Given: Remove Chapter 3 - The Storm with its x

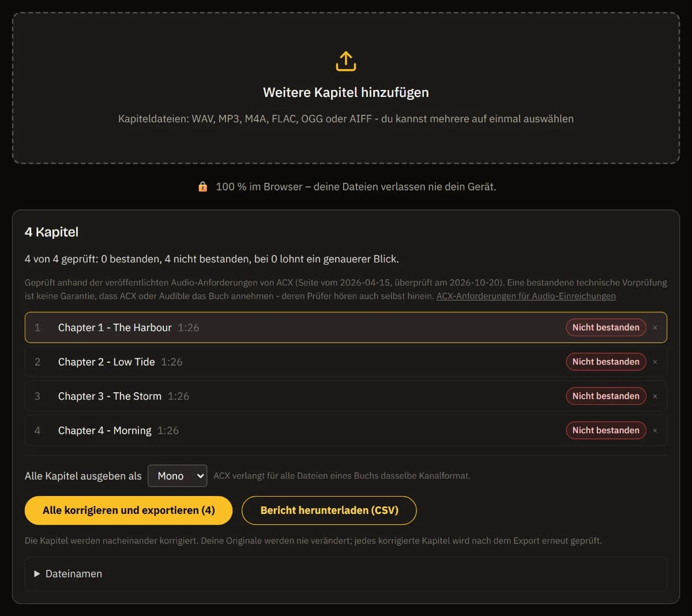Looking at the screenshot, I should pos(655,396).
